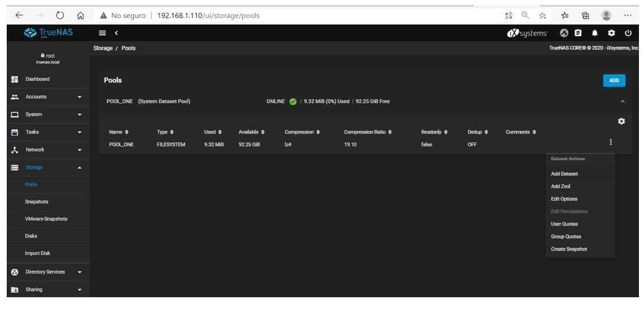Open browser home page
Screen dimensions: 644x318
81,16
